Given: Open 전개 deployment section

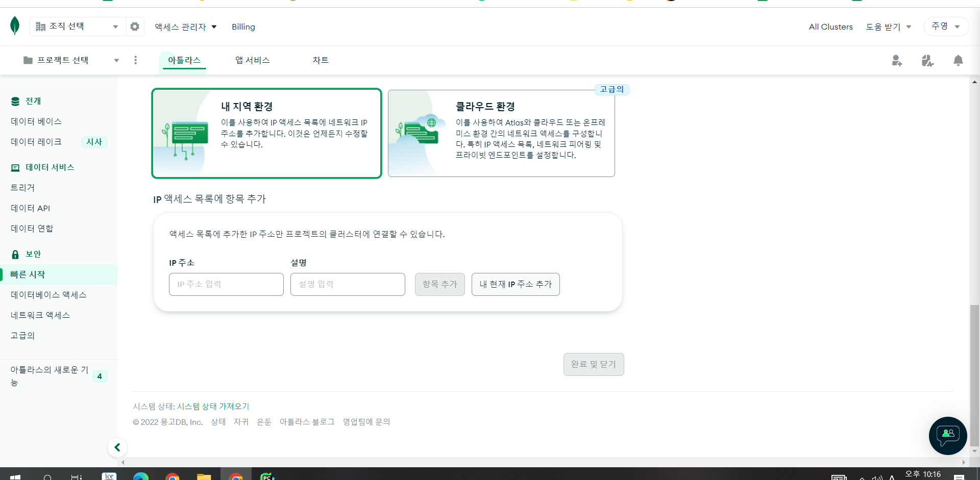Looking at the screenshot, I should [33, 101].
